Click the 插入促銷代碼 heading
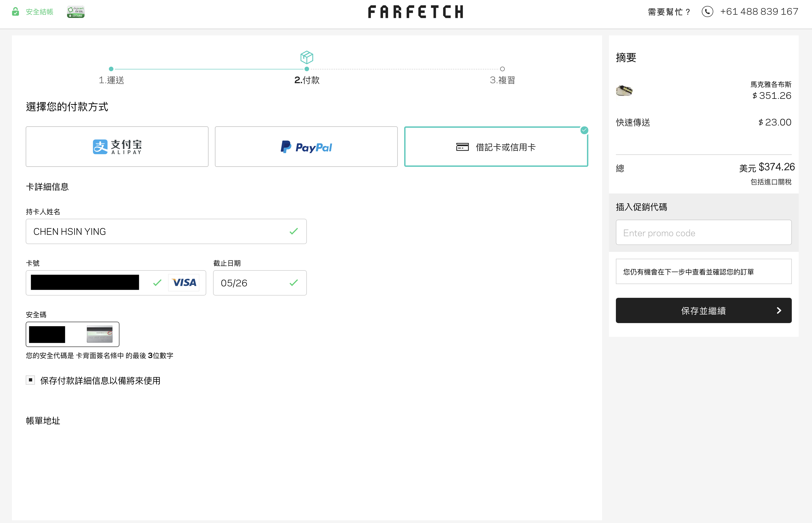The image size is (812, 523). pos(641,207)
